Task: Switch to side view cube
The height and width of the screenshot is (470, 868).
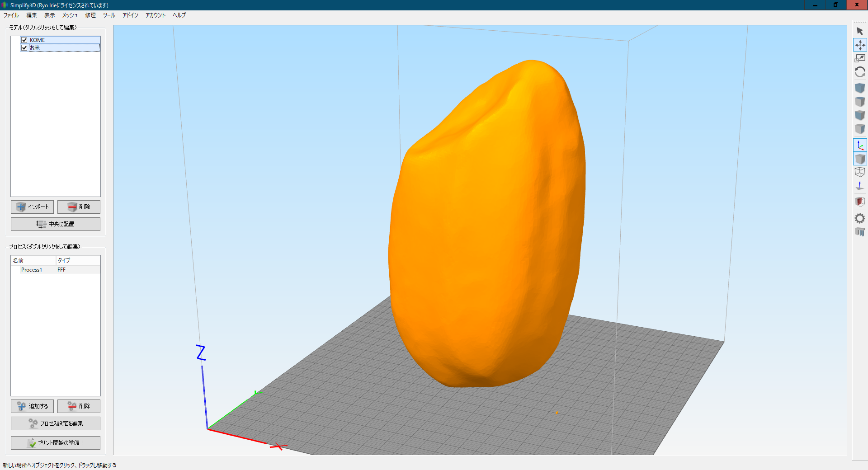Action: 860,129
